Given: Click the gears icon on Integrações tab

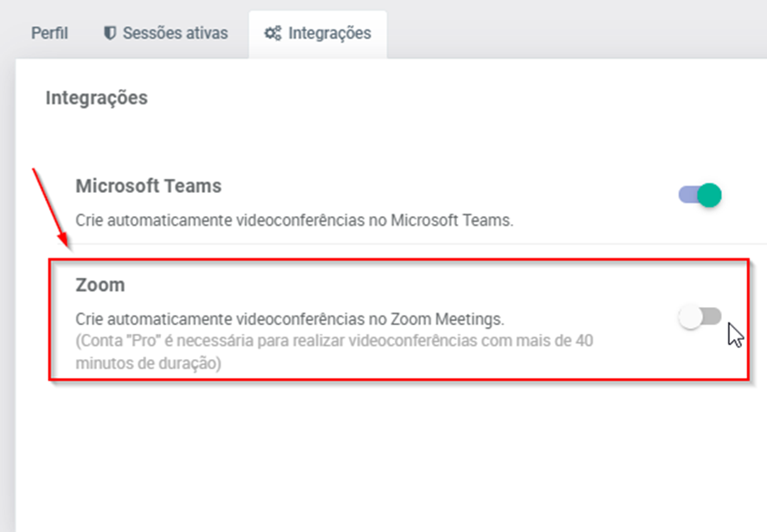Looking at the screenshot, I should click(x=273, y=35).
